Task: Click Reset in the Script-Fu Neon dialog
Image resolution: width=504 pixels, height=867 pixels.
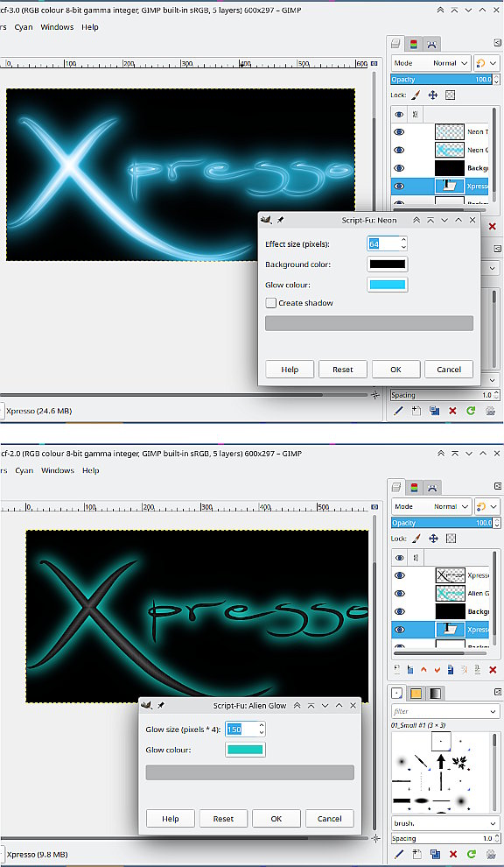Action: tap(343, 370)
